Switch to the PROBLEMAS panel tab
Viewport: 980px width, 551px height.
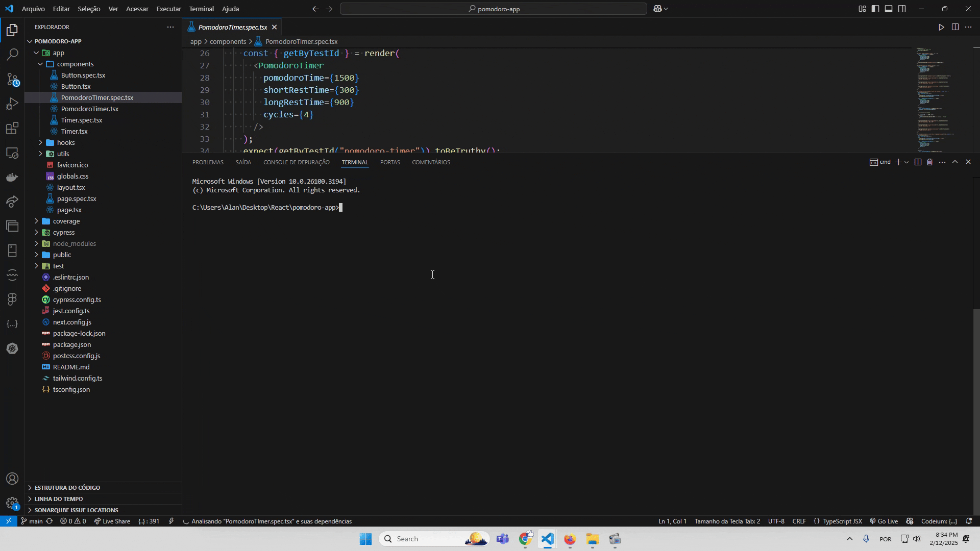point(208,162)
